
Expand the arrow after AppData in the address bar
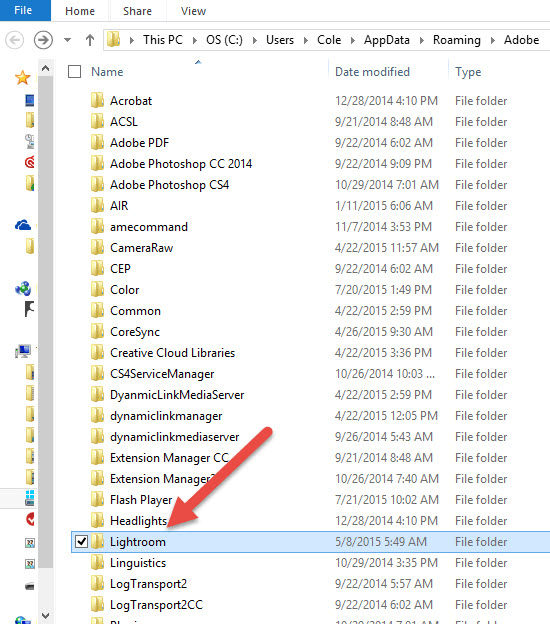(x=422, y=40)
